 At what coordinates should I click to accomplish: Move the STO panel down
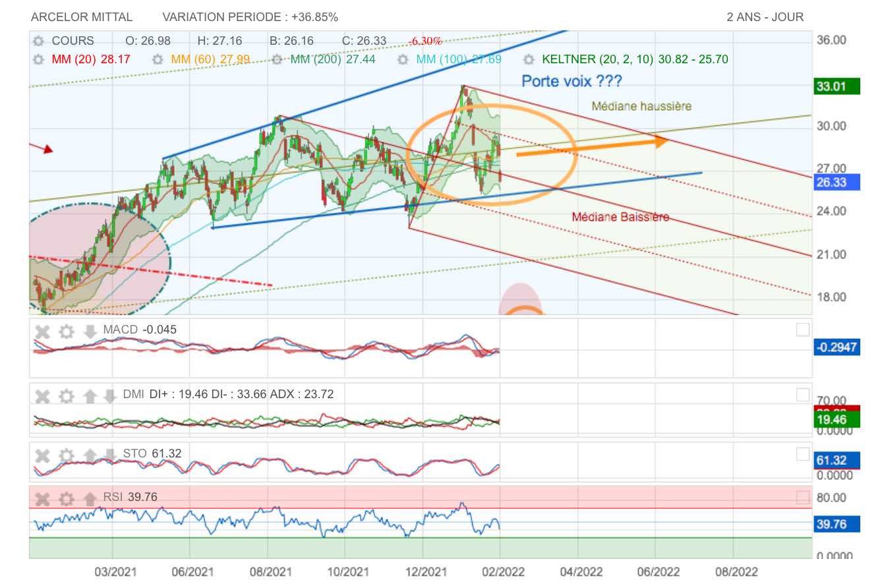pyautogui.click(x=109, y=454)
